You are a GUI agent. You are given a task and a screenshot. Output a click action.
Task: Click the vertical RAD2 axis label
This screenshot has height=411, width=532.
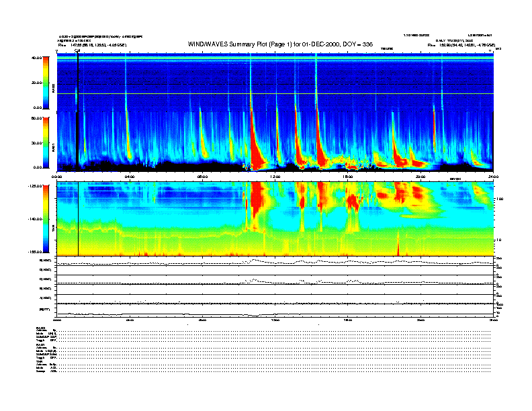coord(53,88)
